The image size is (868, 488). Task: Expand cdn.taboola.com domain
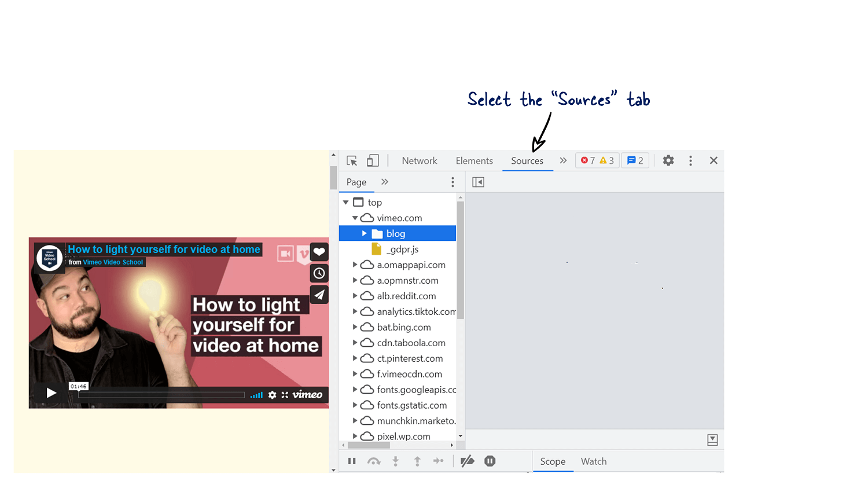355,343
